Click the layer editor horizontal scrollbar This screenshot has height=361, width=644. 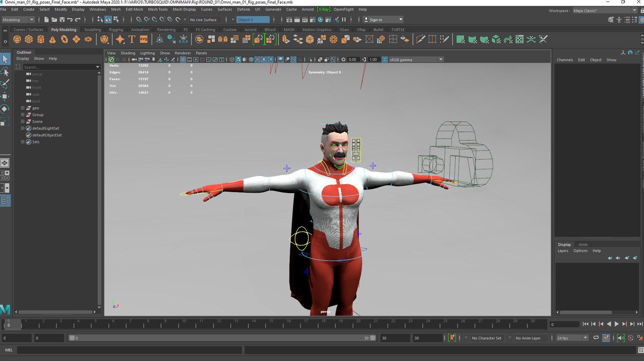tap(586, 312)
